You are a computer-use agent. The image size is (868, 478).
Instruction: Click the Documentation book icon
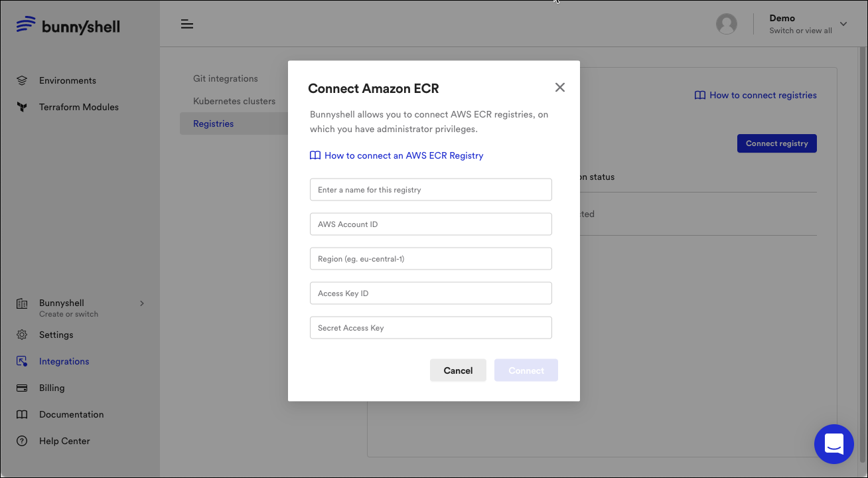pos(22,414)
